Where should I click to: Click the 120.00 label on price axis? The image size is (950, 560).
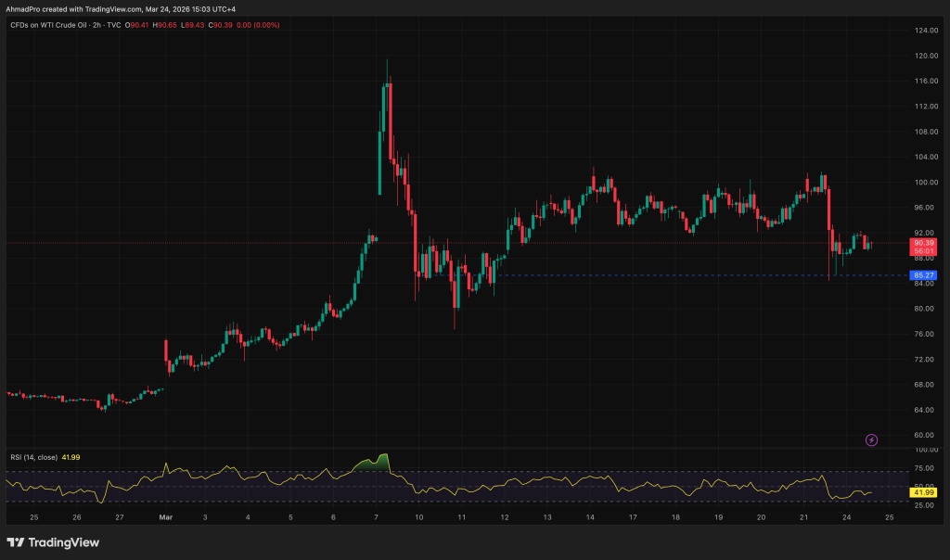[x=925, y=56]
